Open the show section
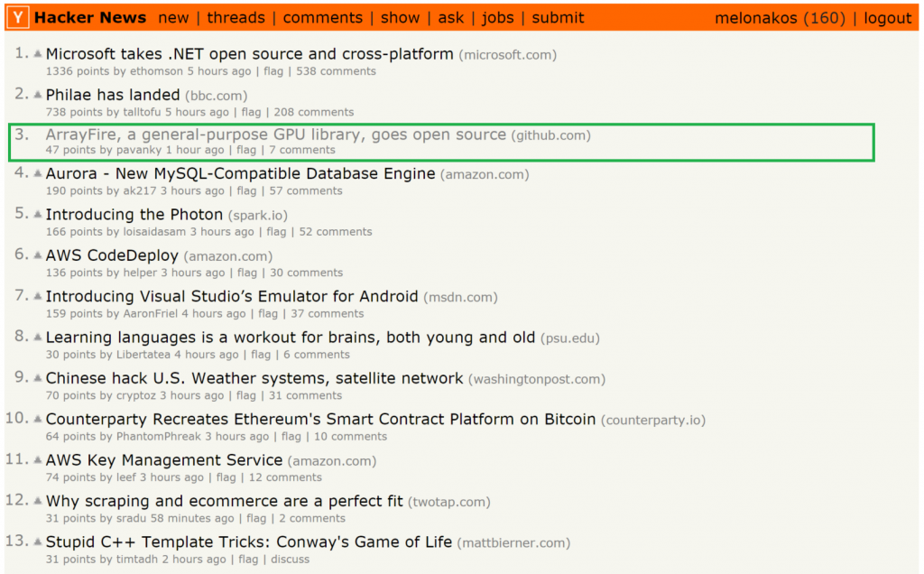The width and height of the screenshot is (924, 574). [400, 18]
